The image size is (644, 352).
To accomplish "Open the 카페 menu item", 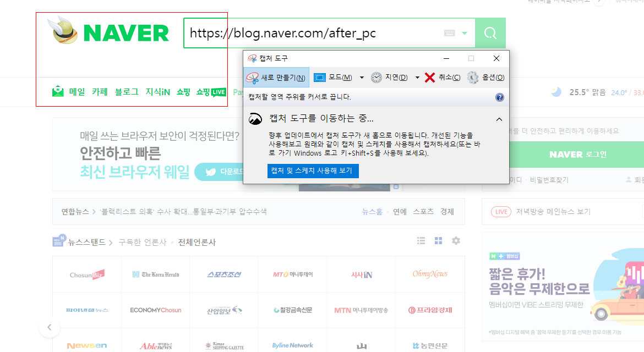I will (100, 92).
